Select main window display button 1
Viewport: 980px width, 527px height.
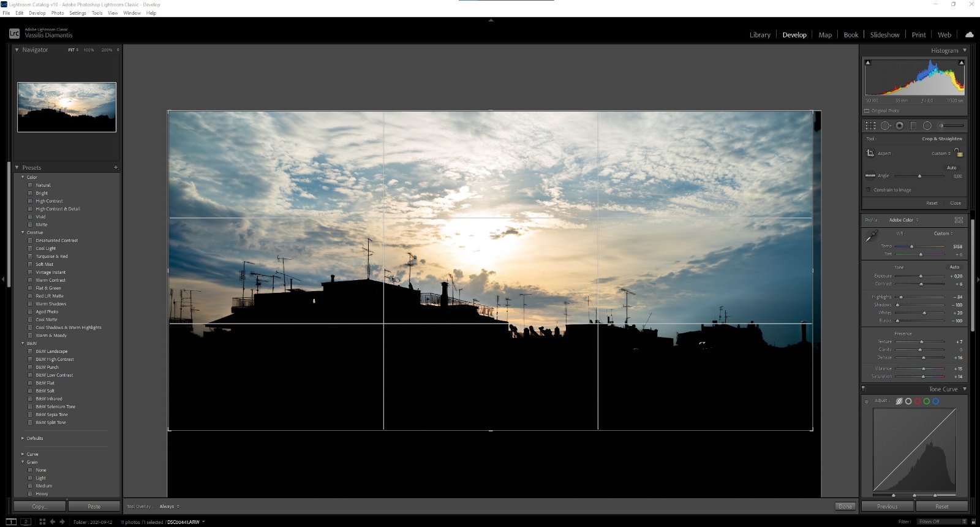pos(10,521)
